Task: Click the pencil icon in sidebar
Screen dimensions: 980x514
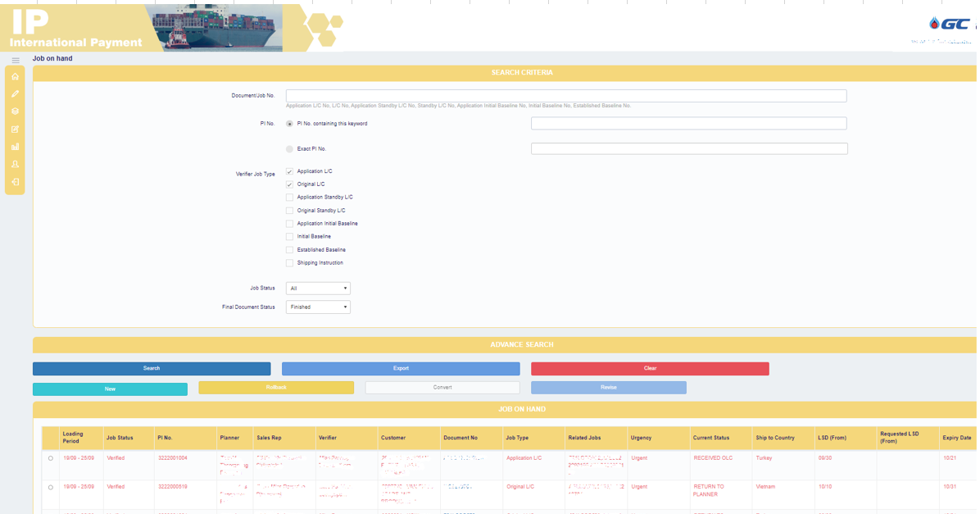Action: (15, 94)
